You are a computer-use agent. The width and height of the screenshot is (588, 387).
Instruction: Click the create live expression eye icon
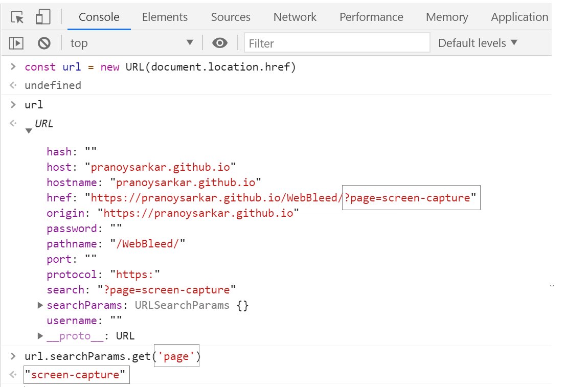coord(220,43)
